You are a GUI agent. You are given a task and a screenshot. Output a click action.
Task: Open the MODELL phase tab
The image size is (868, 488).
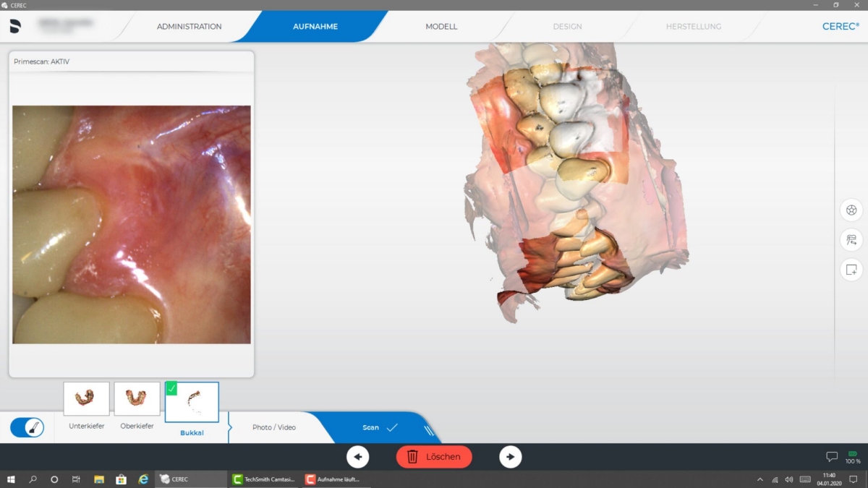(x=441, y=27)
